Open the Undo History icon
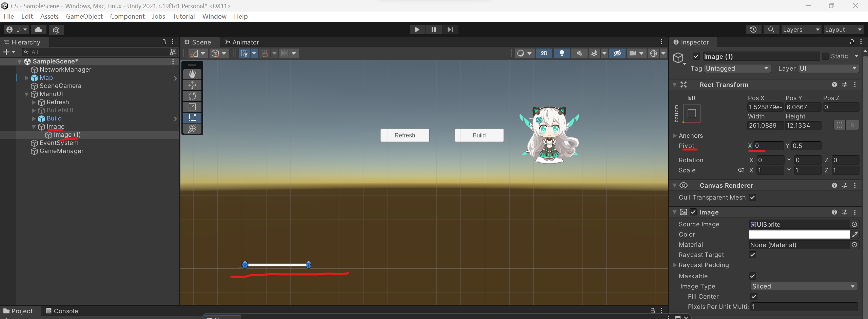The height and width of the screenshot is (319, 868). coord(753,30)
